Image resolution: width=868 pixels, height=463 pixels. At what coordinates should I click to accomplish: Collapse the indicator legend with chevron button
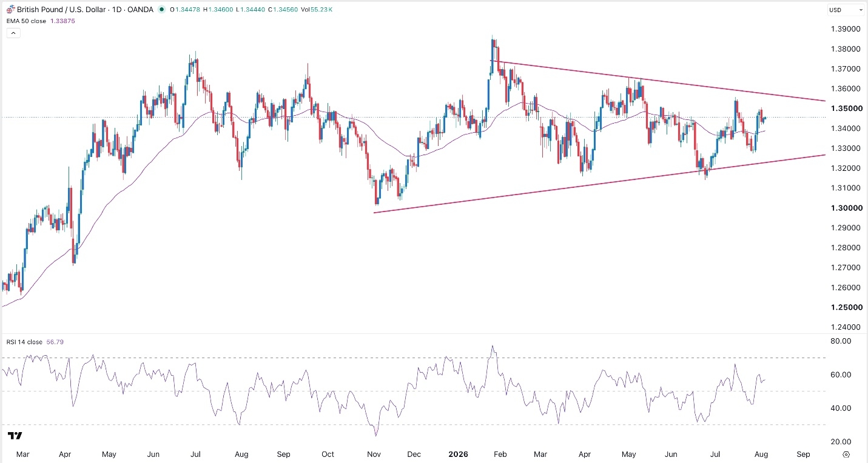[x=13, y=33]
